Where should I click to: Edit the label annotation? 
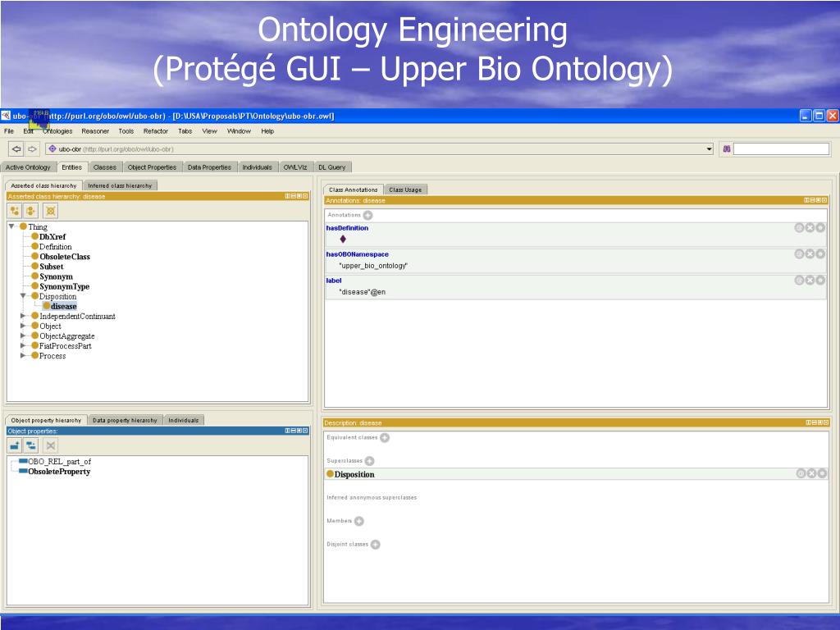click(820, 281)
